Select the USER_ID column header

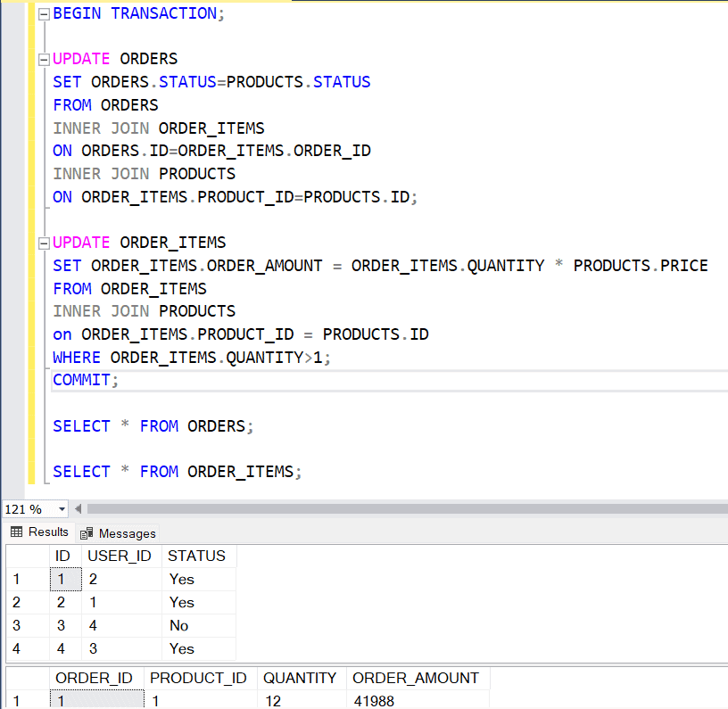pyautogui.click(x=119, y=556)
